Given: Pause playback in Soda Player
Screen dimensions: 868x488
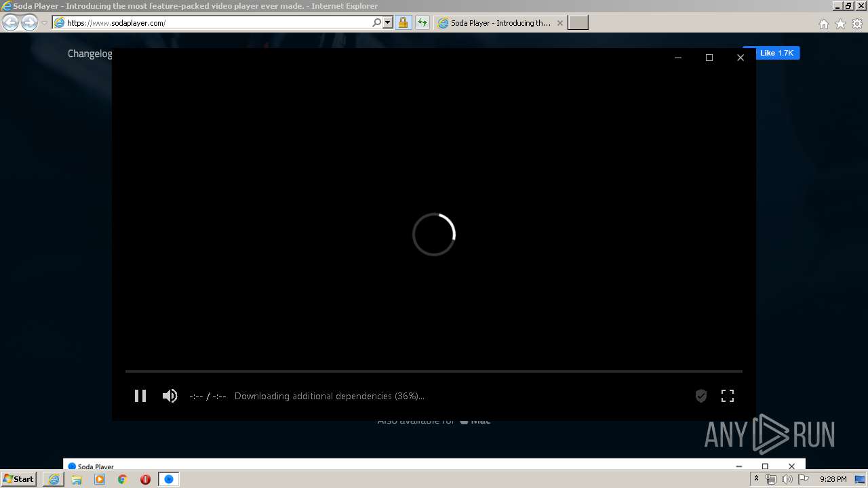Looking at the screenshot, I should [x=140, y=396].
